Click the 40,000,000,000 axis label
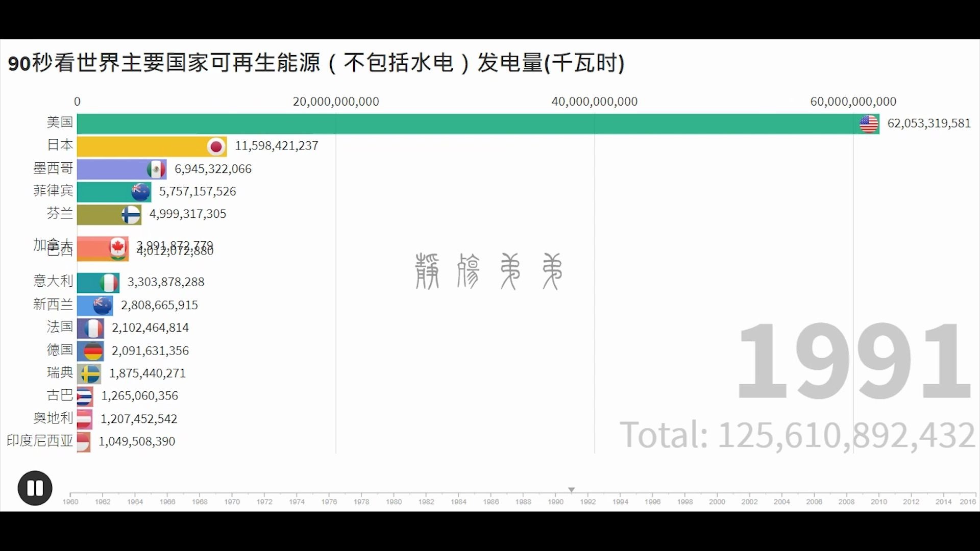The image size is (980, 551). 595,102
